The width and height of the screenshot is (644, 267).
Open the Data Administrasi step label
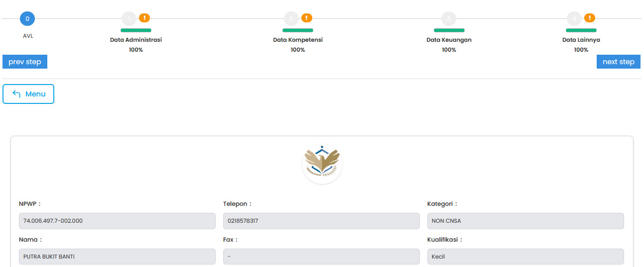coord(136,40)
